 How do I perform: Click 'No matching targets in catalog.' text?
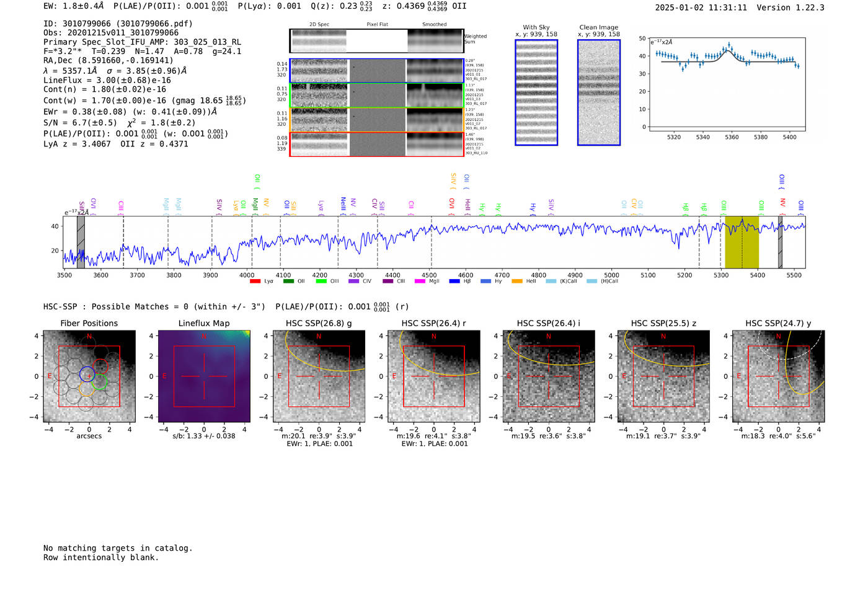(x=118, y=548)
